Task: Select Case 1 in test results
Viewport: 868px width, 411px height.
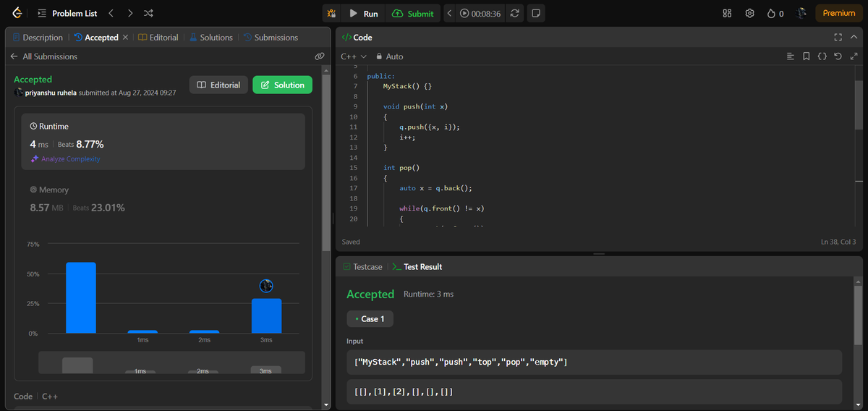Action: click(370, 318)
